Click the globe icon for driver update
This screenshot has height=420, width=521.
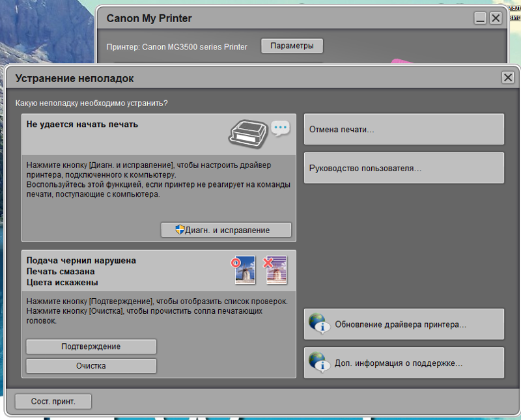coord(319,324)
